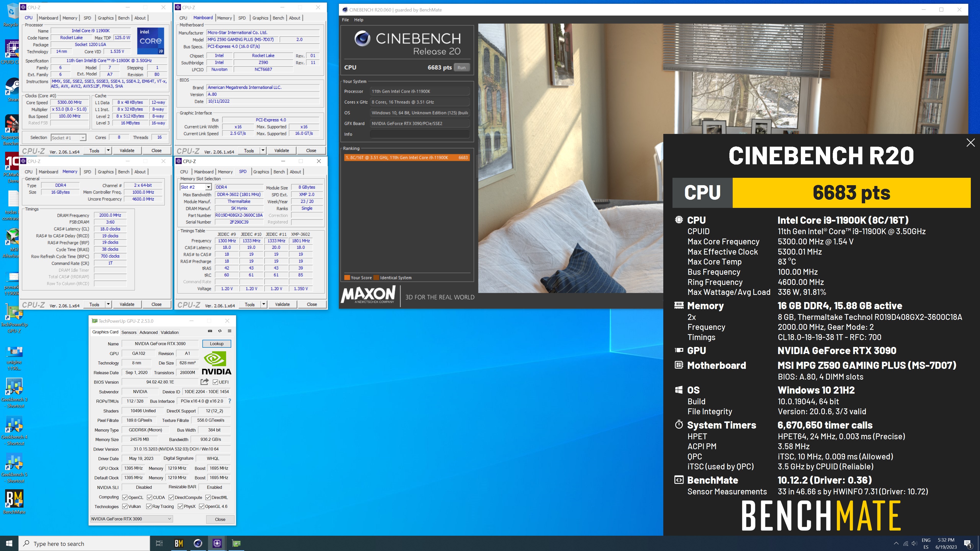Click the Bus Interface question mark icon
This screenshot has height=551, width=980.
229,401
